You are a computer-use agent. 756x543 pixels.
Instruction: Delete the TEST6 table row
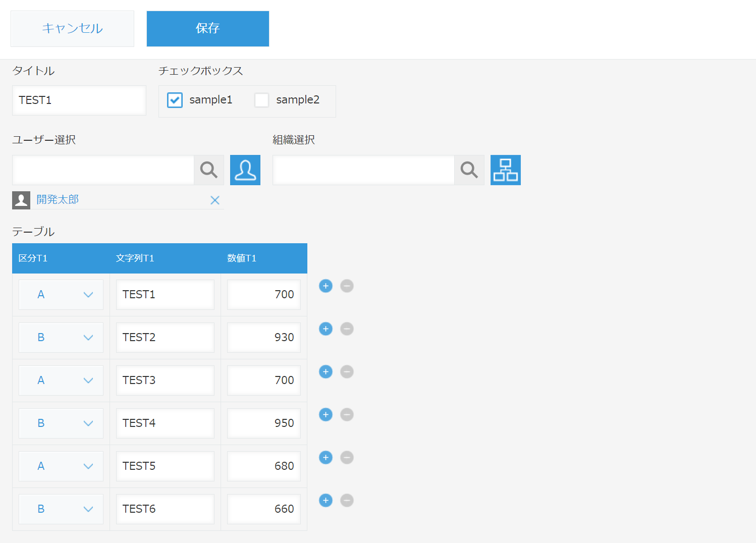[347, 501]
